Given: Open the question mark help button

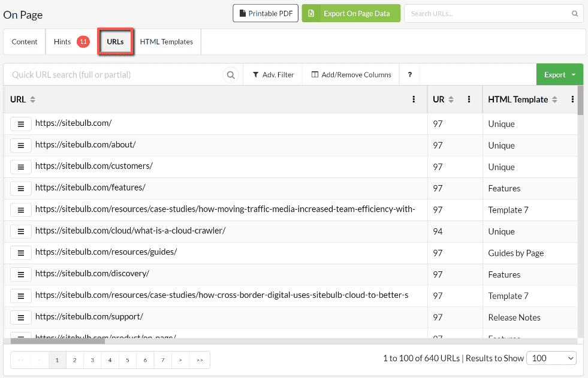Looking at the screenshot, I should coord(409,74).
